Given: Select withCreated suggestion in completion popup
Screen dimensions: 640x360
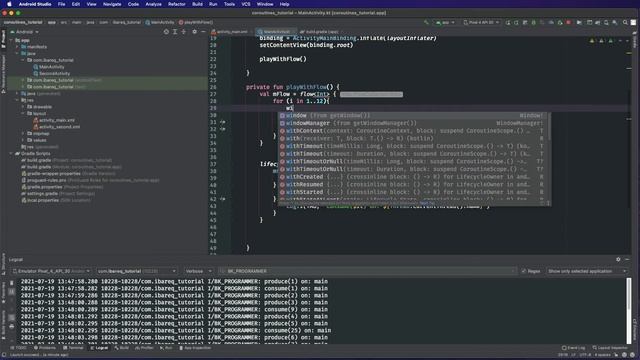Looking at the screenshot, I should [x=411, y=177].
